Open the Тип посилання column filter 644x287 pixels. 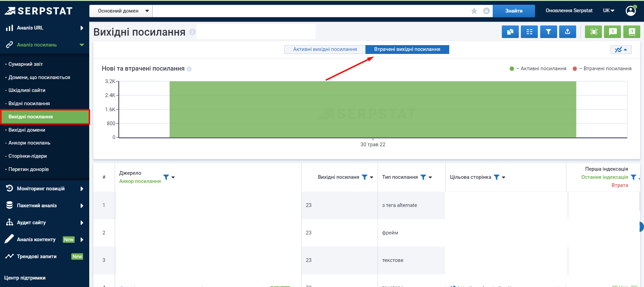[423, 177]
